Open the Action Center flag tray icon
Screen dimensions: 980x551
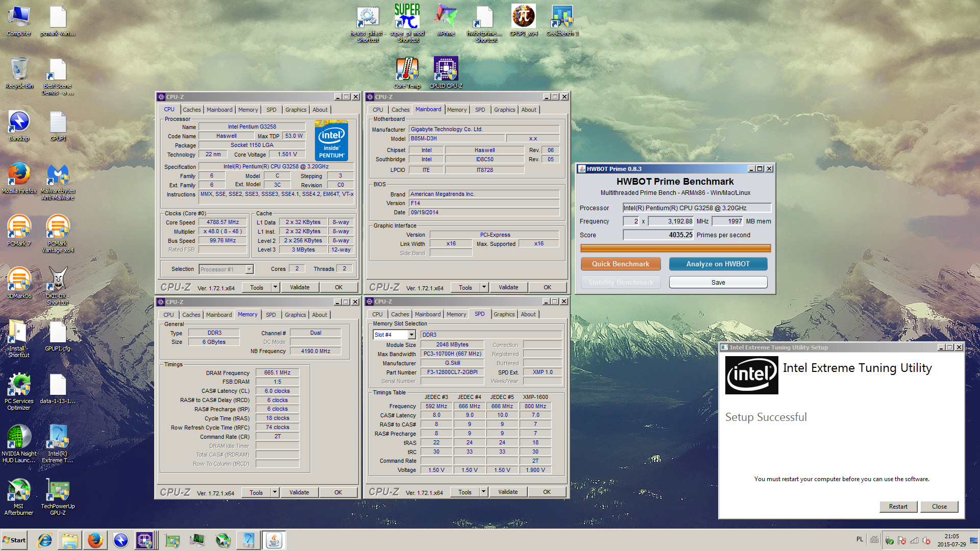point(901,540)
